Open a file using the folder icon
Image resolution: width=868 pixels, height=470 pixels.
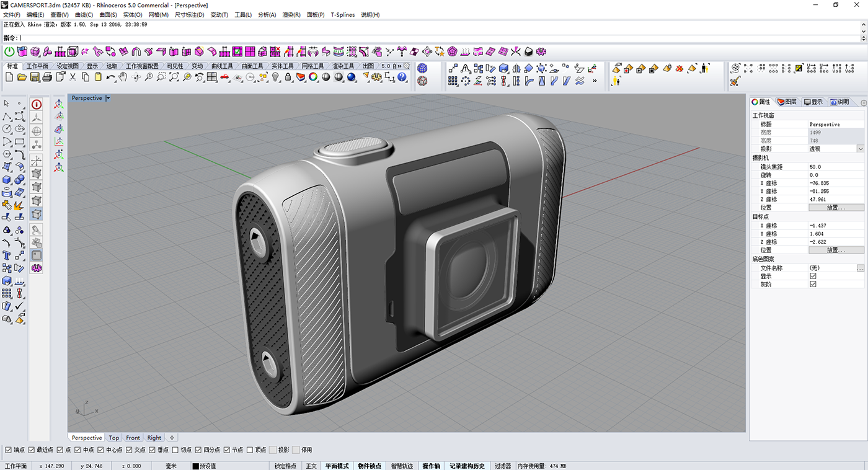[x=20, y=78]
